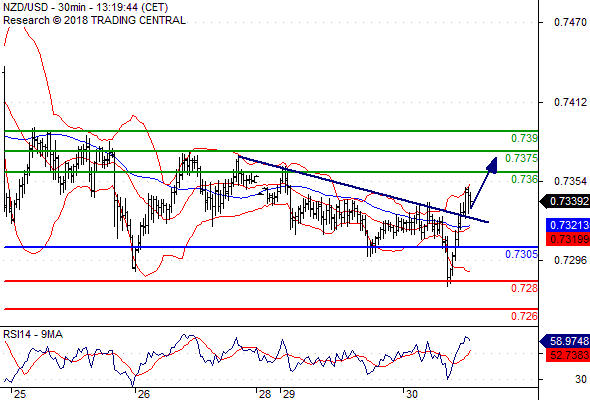Viewport: 590px width, 400px height.
Task: Click the red 0.726 support label
Action: (x=524, y=316)
